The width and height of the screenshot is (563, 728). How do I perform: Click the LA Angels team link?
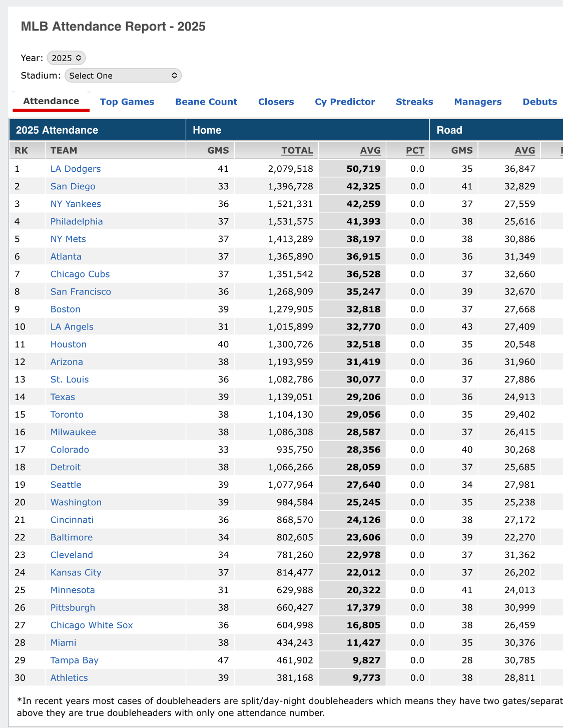click(x=72, y=326)
